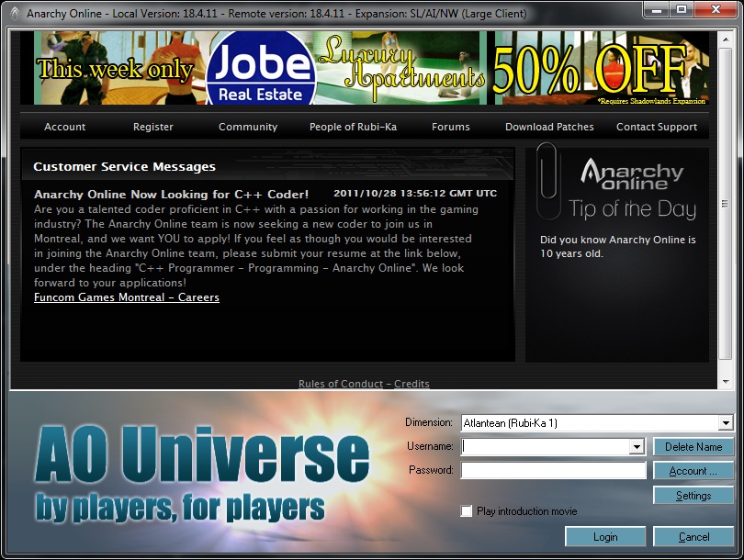This screenshot has width=744, height=560.
Task: Open the Forums navigation link
Action: (450, 127)
